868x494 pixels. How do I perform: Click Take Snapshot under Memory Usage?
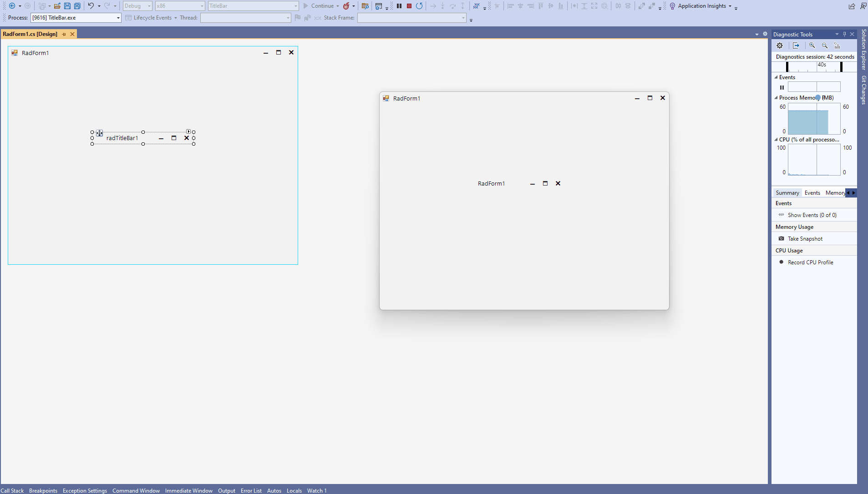tap(805, 239)
